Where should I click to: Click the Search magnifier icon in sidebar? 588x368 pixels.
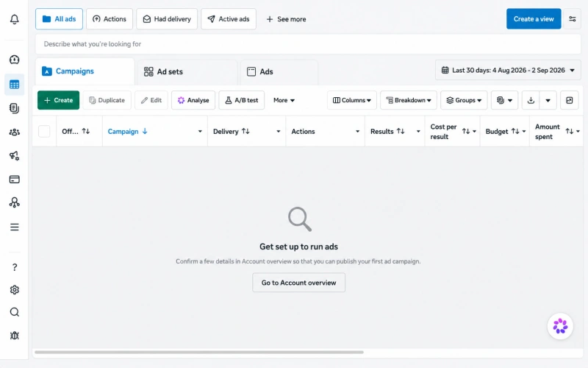[14, 312]
